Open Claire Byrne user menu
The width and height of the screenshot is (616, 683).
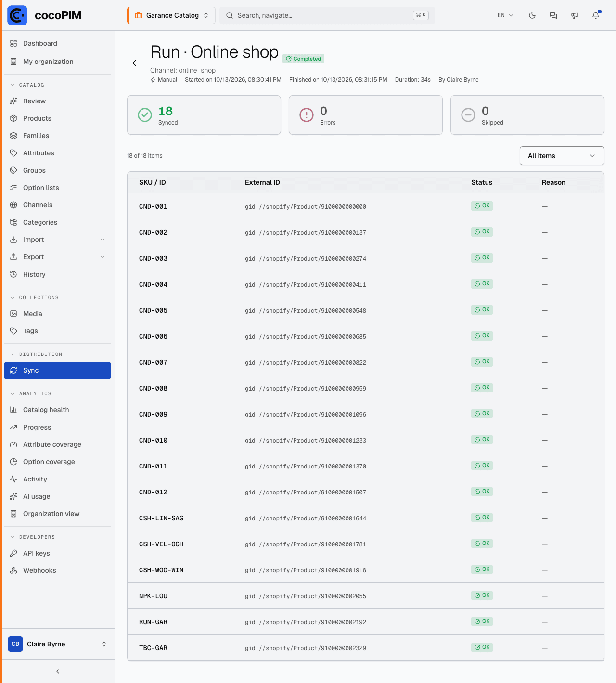pyautogui.click(x=58, y=644)
